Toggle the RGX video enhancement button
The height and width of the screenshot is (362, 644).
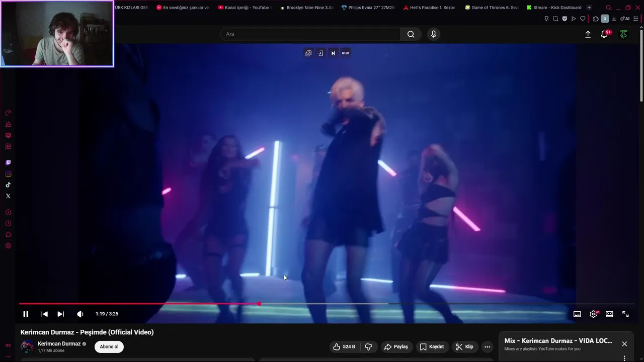click(x=346, y=53)
